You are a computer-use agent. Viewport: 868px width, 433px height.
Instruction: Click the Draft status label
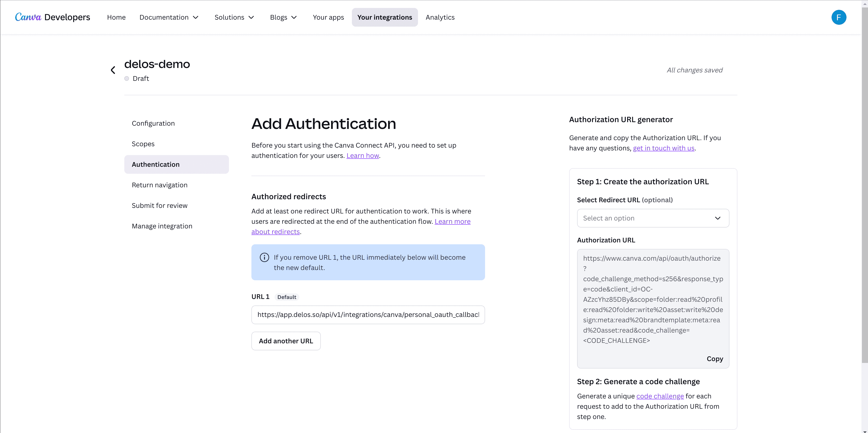tap(140, 78)
